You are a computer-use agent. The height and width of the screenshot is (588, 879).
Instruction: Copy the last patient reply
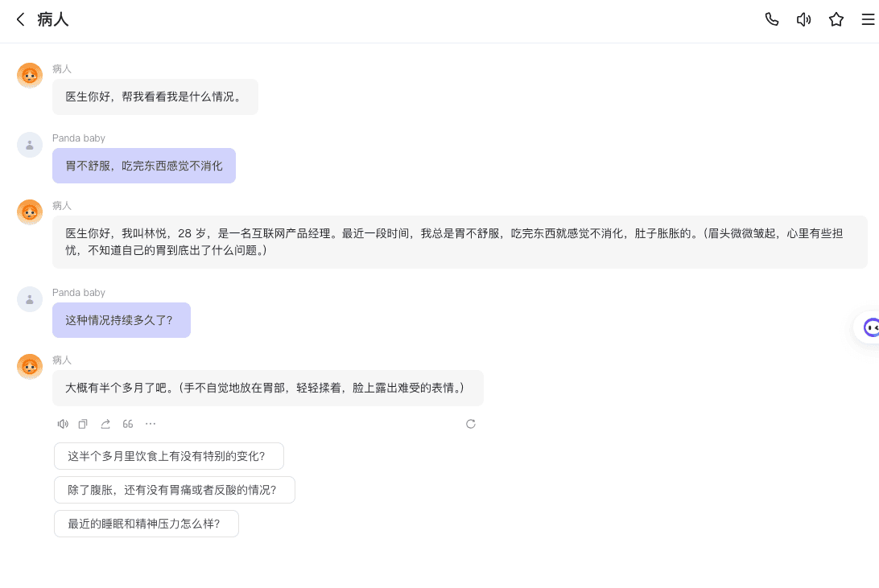click(x=83, y=424)
